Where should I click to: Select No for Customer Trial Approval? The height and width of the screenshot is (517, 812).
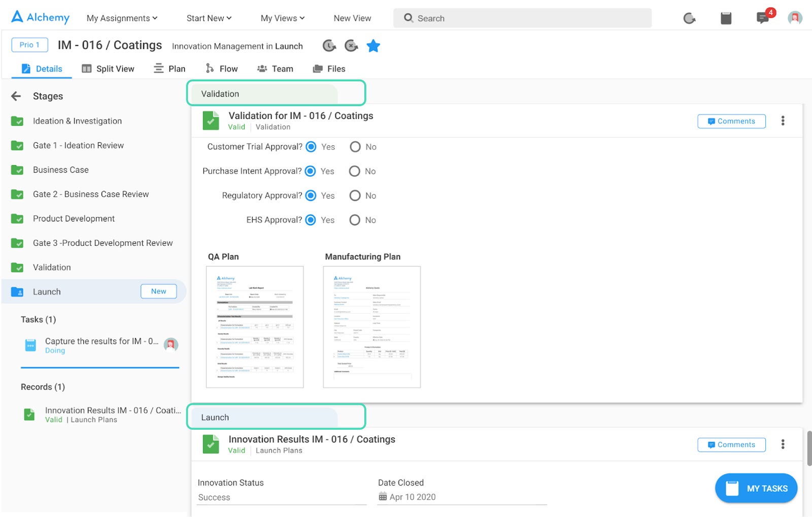click(355, 147)
